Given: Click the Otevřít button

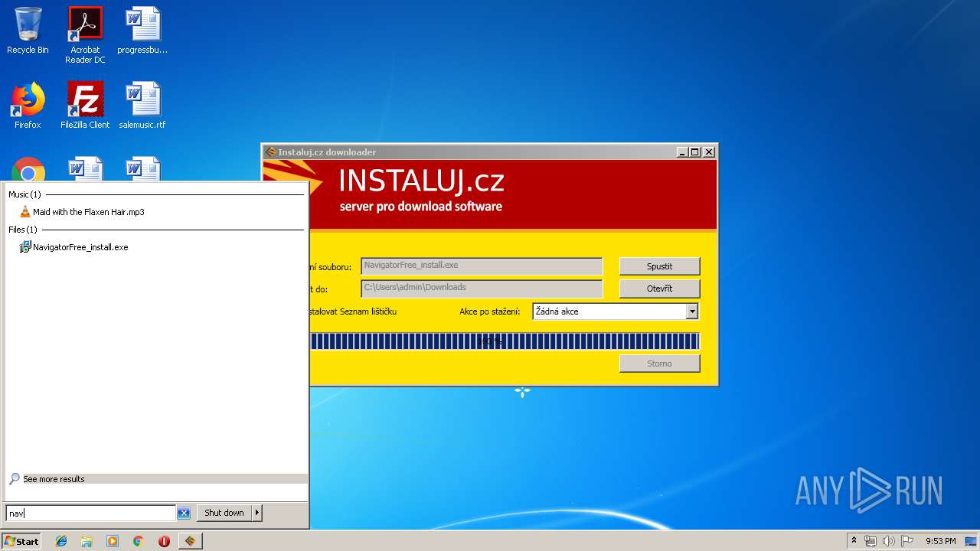Looking at the screenshot, I should pyautogui.click(x=659, y=289).
